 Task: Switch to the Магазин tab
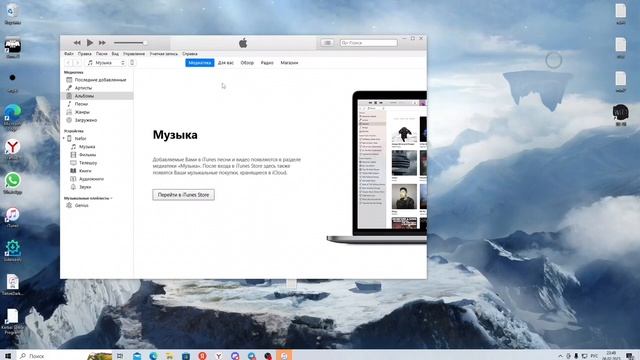point(289,62)
